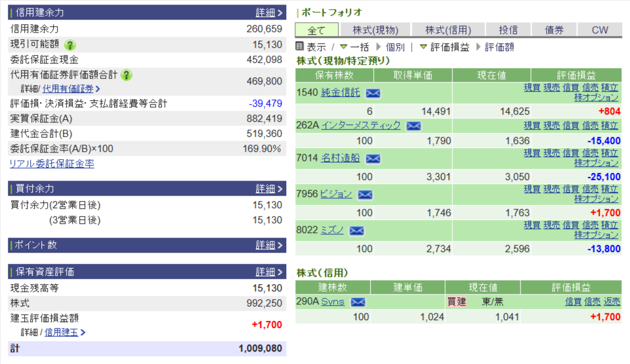Open the 純金信託 stock page
The height and width of the screenshot is (364, 630).
[341, 92]
